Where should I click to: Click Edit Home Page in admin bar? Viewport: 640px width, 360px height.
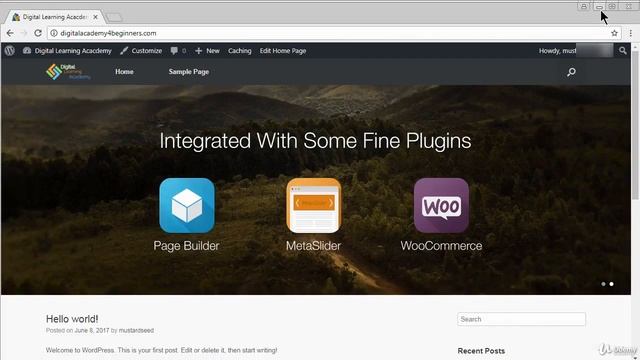pyautogui.click(x=283, y=51)
